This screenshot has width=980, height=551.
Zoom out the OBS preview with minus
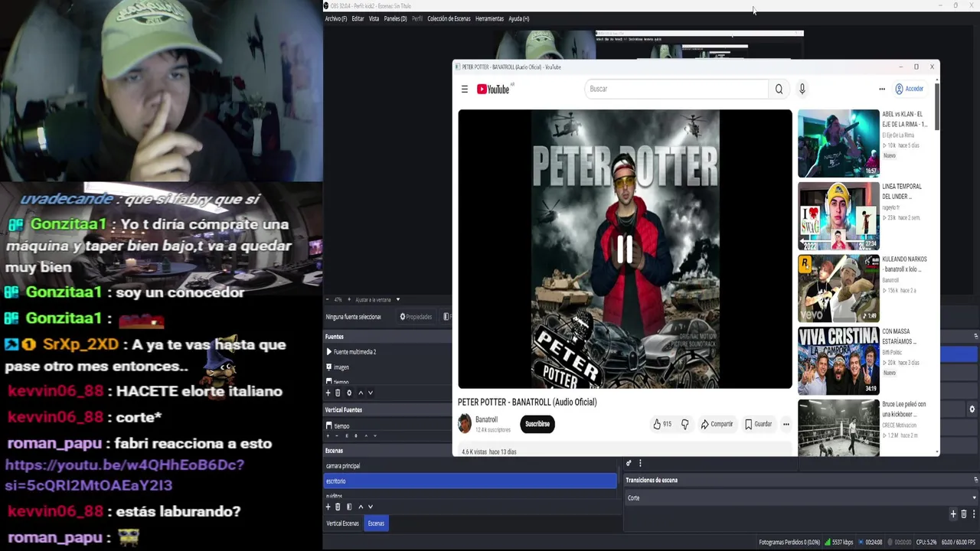click(327, 299)
